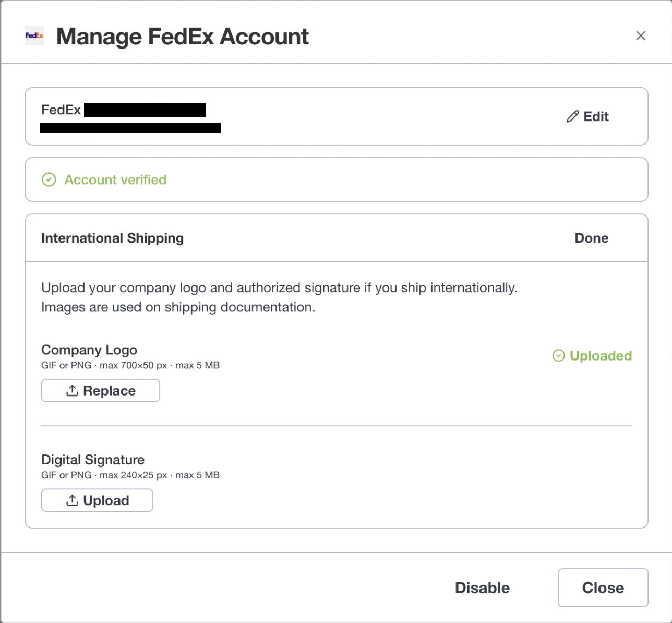Disable the FedEx account

[482, 588]
